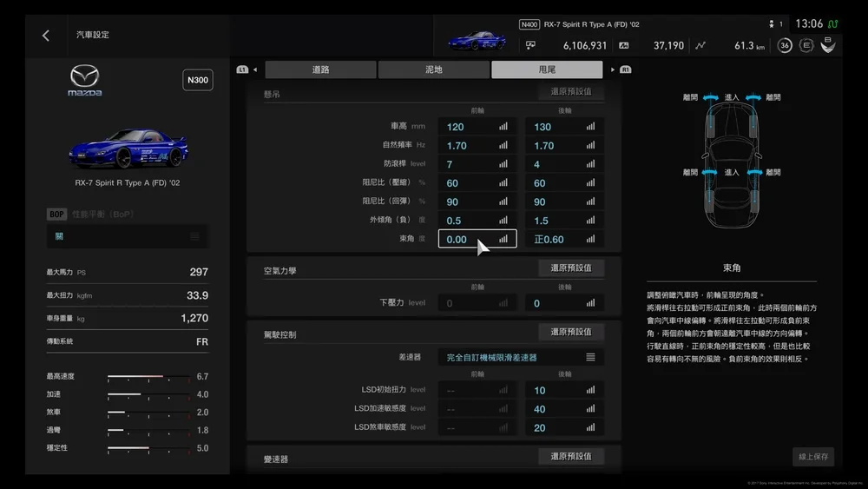This screenshot has width=868, height=489.
Task: Click the 穩定性 performance bar
Action: pyautogui.click(x=148, y=448)
